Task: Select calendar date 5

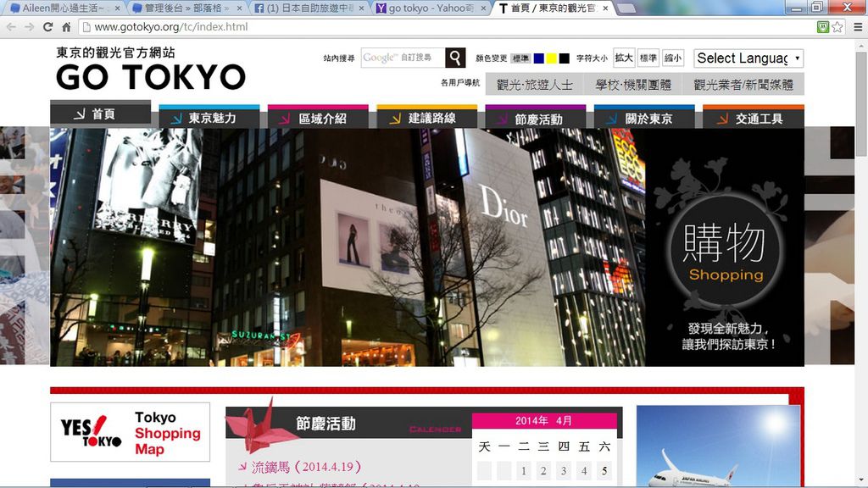Action: 604,471
